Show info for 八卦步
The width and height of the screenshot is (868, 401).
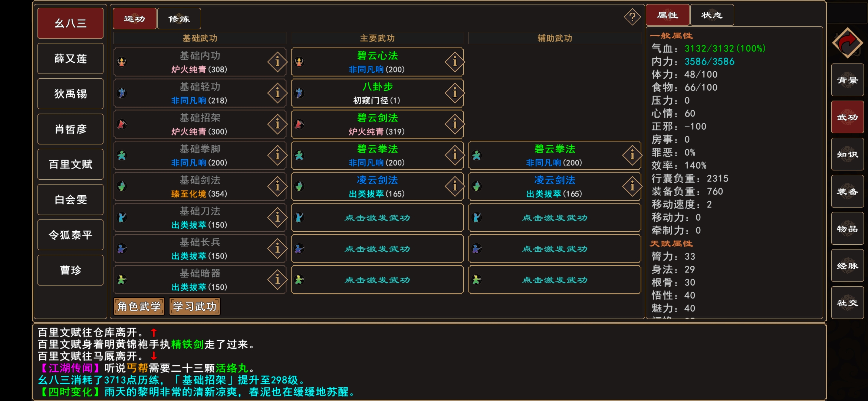(x=454, y=93)
